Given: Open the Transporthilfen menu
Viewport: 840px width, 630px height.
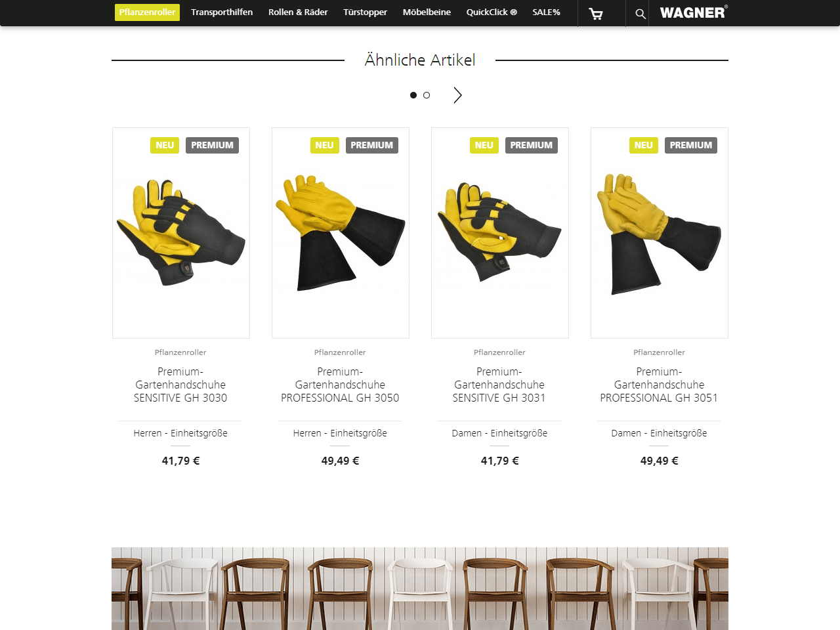Looking at the screenshot, I should point(222,12).
